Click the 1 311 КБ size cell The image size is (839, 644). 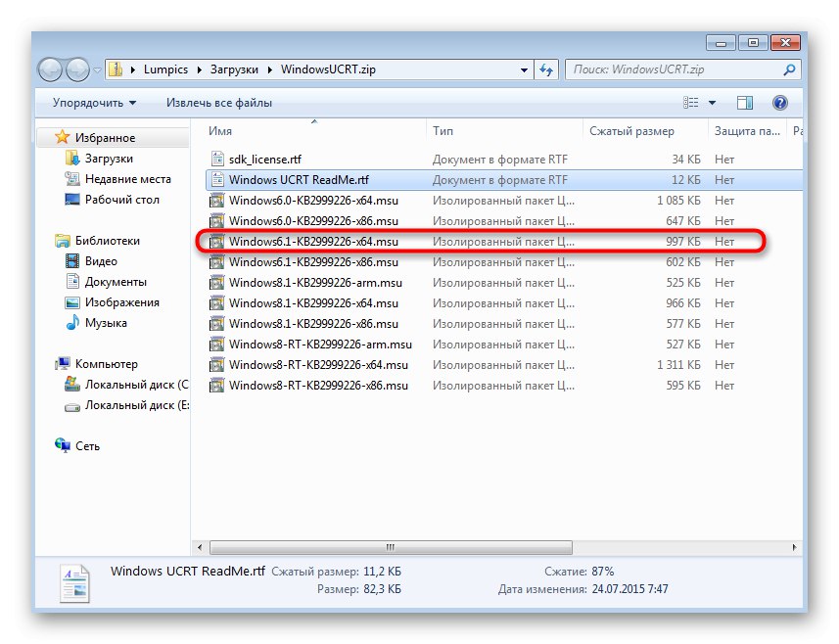tap(678, 365)
